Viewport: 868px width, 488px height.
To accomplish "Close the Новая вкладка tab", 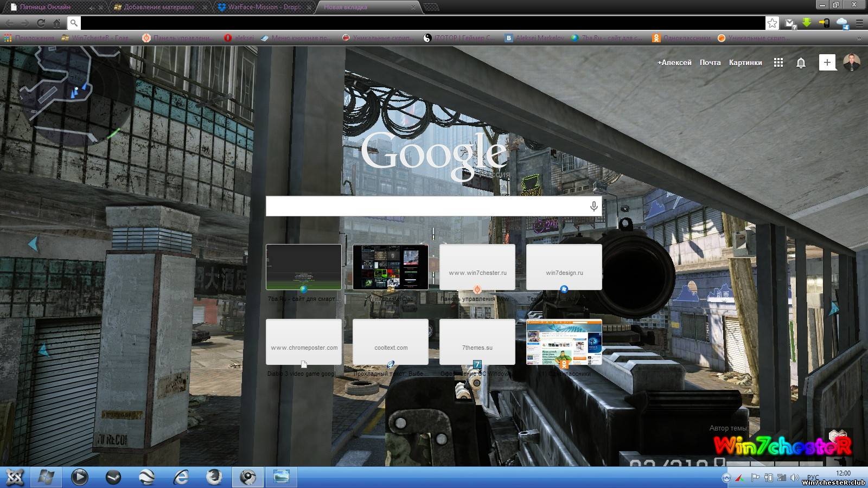I will coord(413,8).
